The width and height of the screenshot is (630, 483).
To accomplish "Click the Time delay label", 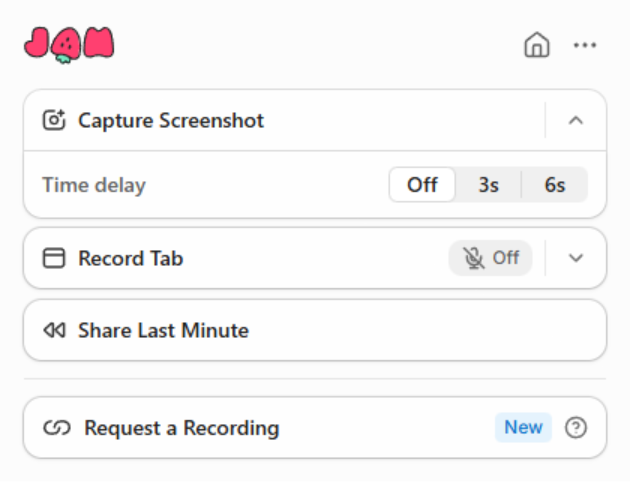I will 94,185.
